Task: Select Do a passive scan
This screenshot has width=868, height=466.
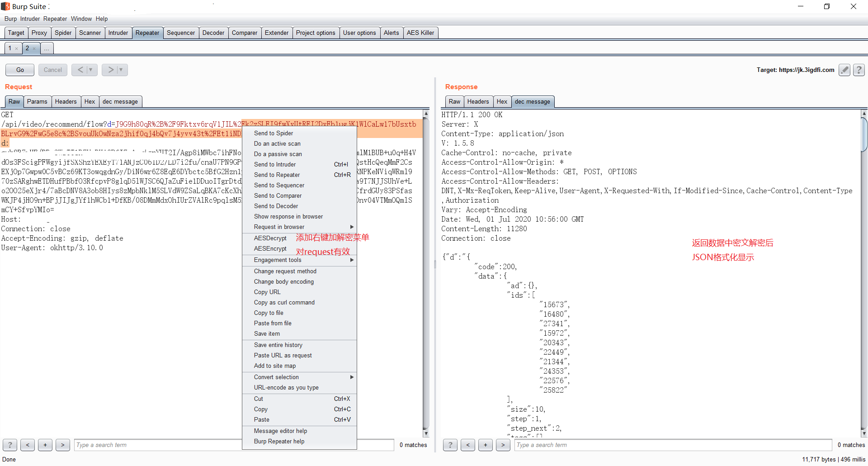Action: click(299, 154)
